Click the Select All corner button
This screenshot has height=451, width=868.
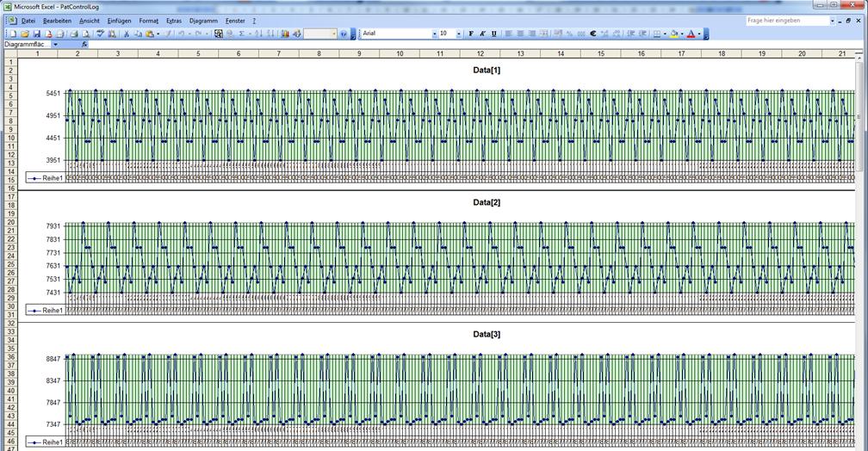[x=10, y=53]
